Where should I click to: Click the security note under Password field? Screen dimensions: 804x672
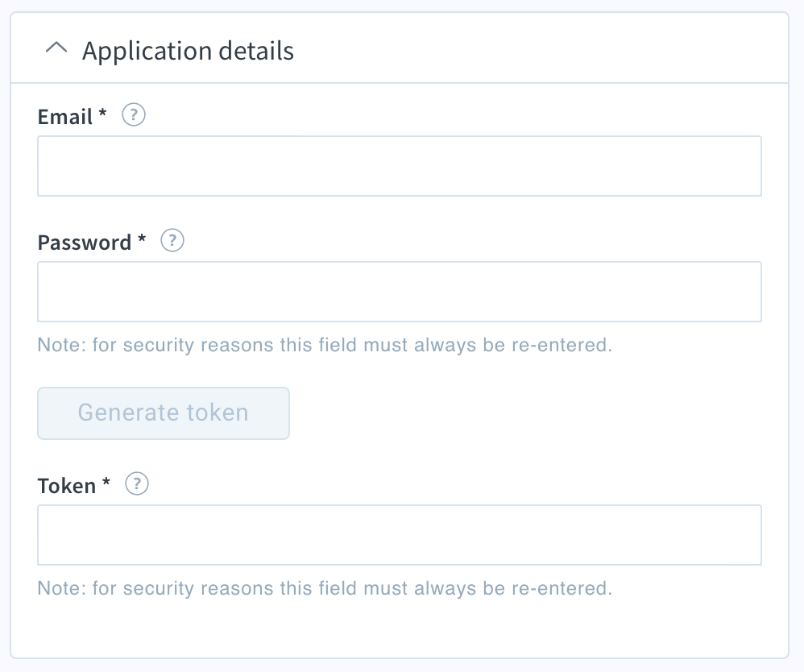(x=325, y=345)
